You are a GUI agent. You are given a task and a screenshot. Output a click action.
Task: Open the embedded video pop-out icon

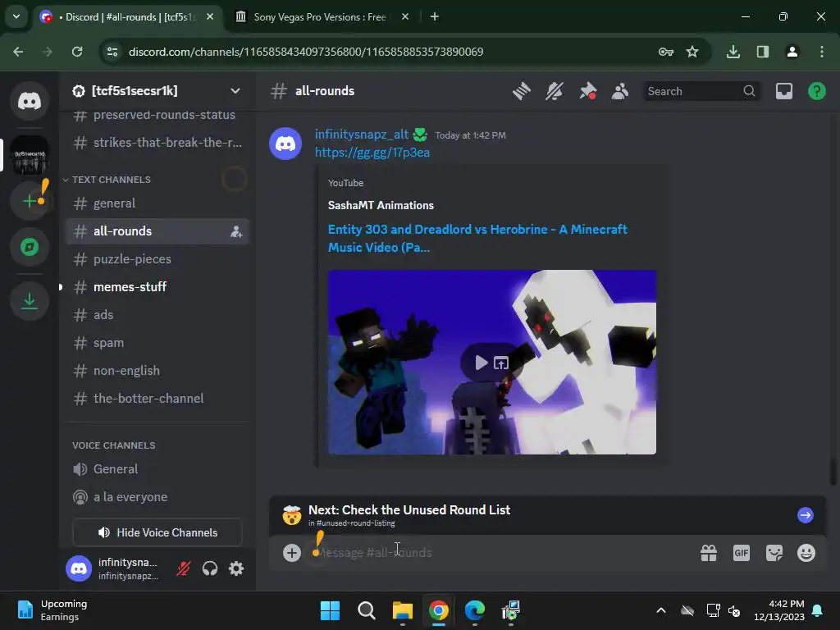tap(501, 363)
